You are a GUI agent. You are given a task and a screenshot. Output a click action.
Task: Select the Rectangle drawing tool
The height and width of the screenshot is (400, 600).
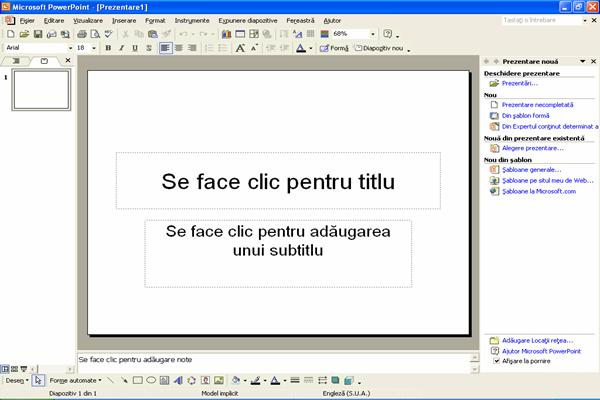[137, 380]
